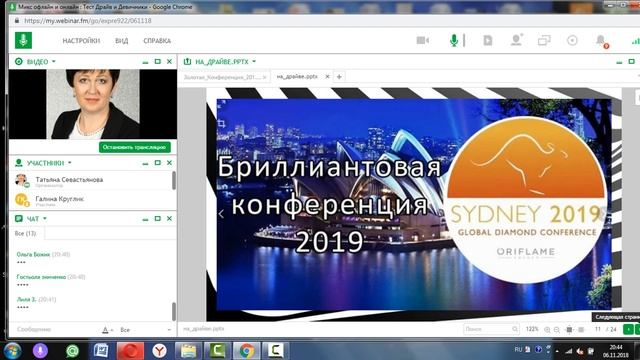
Task: Zoom out the presentation
Action: 557,329
